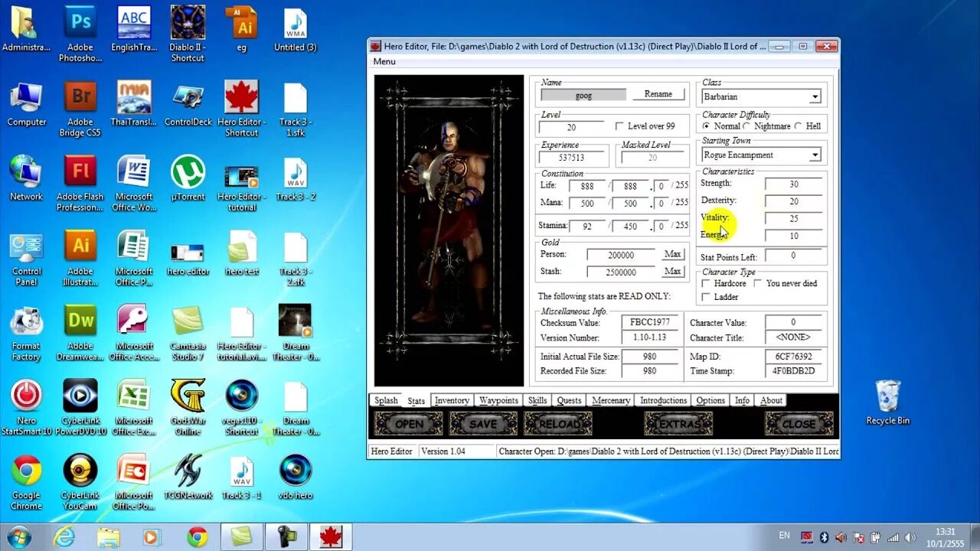Click the Barbarian character portrait
Viewport: 980px width, 551px height.
(449, 230)
